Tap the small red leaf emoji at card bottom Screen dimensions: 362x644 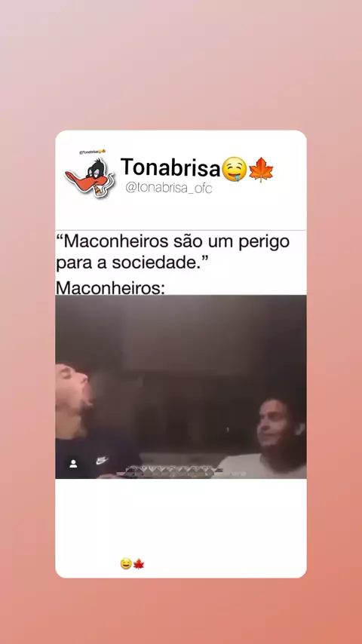[139, 564]
